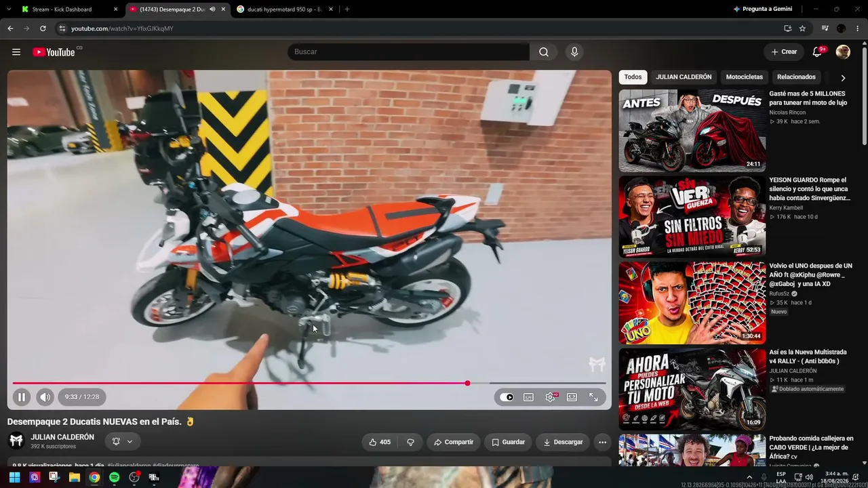Expand notification bell options for subscription
The image size is (868, 488).
tap(123, 441)
